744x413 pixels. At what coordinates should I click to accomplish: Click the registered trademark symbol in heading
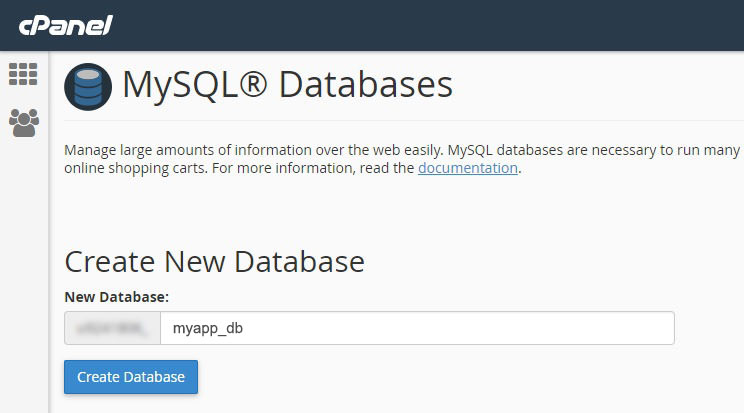click(255, 85)
